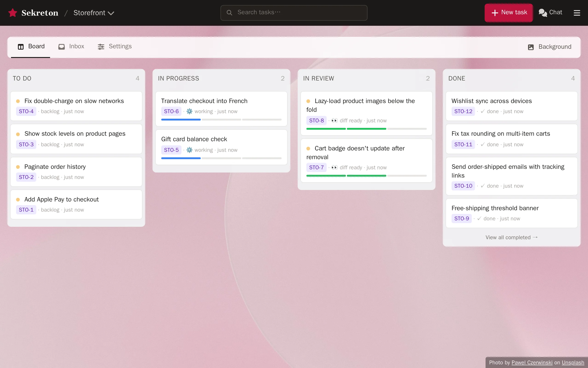Create a New task
This screenshot has width=588, height=368.
509,13
